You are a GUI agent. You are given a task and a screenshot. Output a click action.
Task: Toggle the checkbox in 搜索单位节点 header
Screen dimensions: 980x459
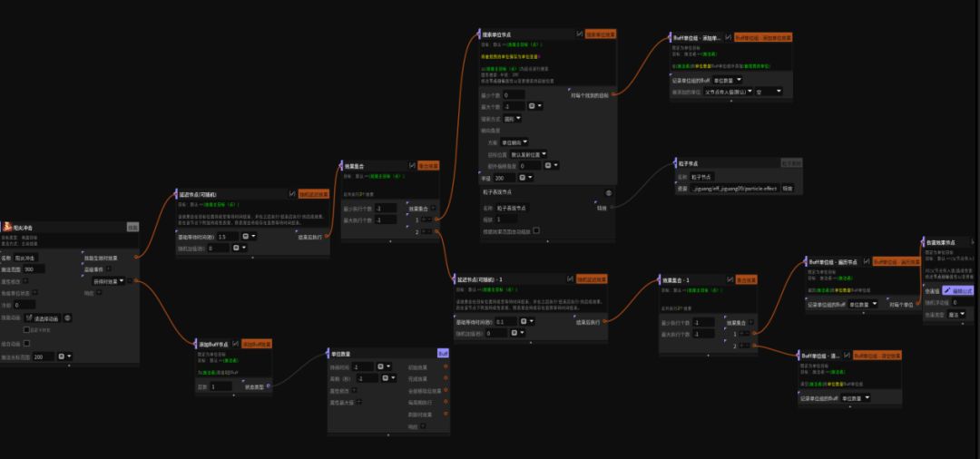[x=580, y=34]
